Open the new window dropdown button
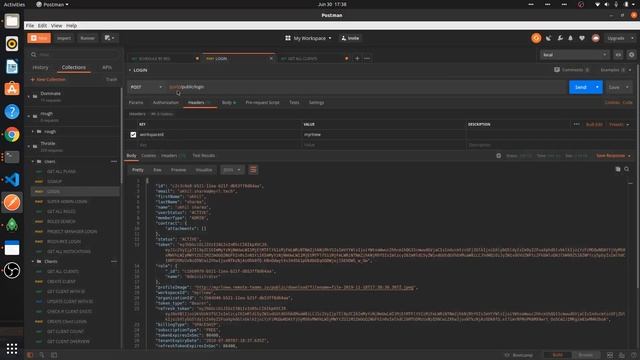 click(x=109, y=38)
